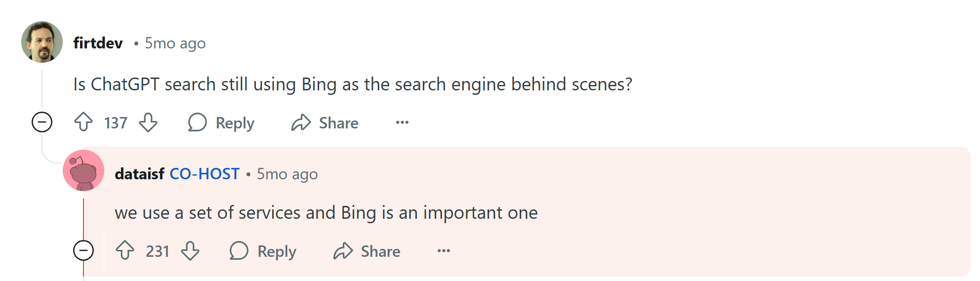The width and height of the screenshot is (980, 281).
Task: Click the 5mo ago timestamp on firtdev's comment
Action: pyautogui.click(x=175, y=43)
